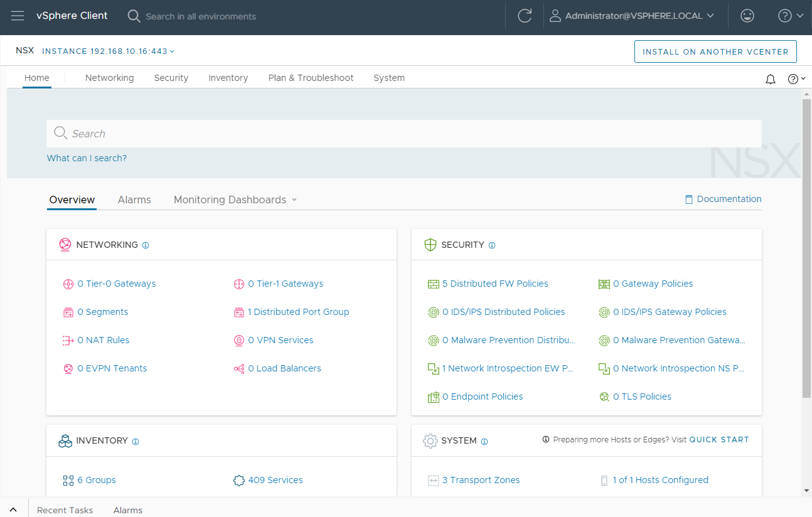Click the Security section info icon

click(x=492, y=245)
